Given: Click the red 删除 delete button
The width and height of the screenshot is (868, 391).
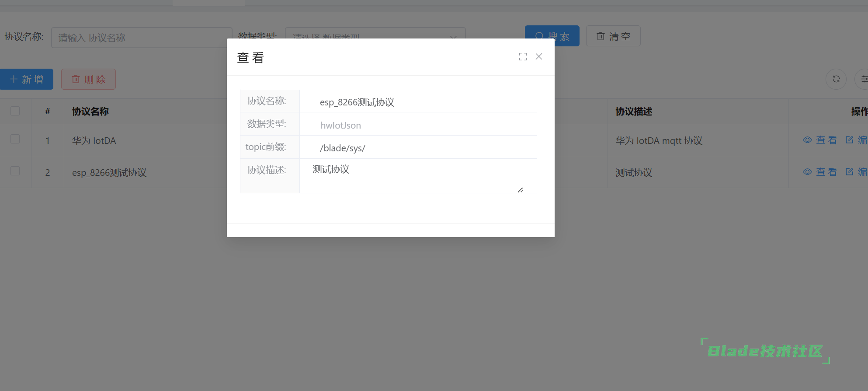Looking at the screenshot, I should tap(88, 79).
